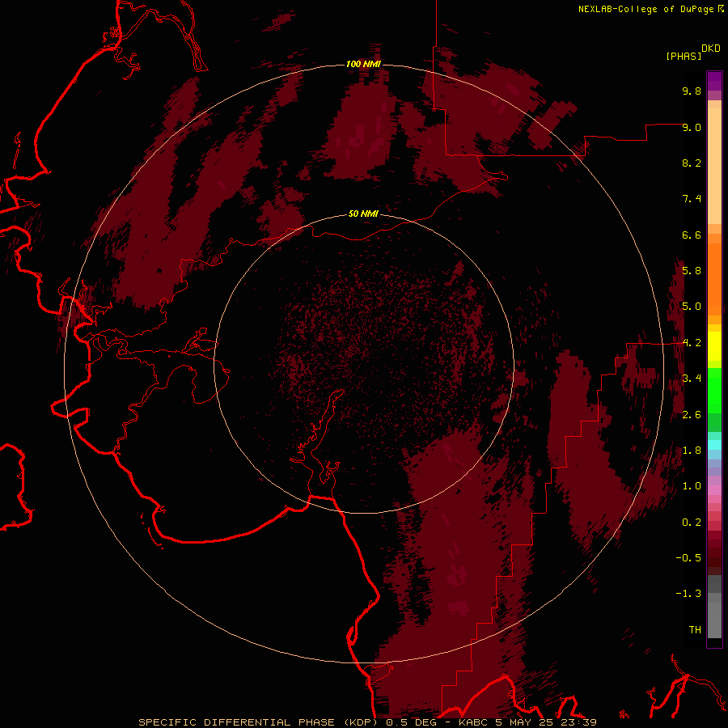The height and width of the screenshot is (728, 728).
Task: Pick the pink color bar segment
Action: click(x=714, y=490)
